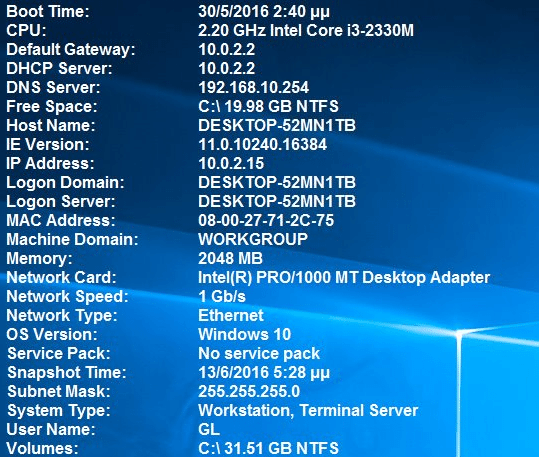Screen dimensions: 539x457
Task: Click the System Type label
Action: (59, 411)
